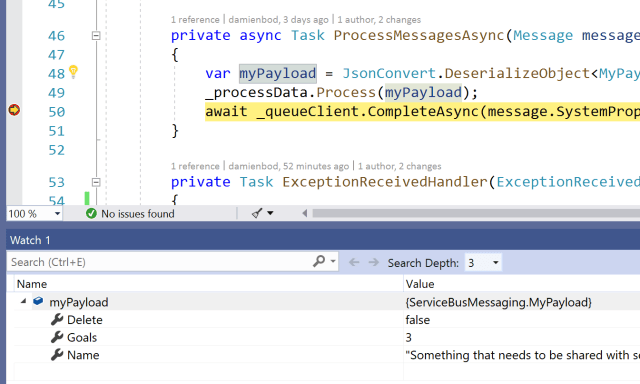Click line number 49 in the margin
The height and width of the screenshot is (384, 640).
[x=56, y=93]
